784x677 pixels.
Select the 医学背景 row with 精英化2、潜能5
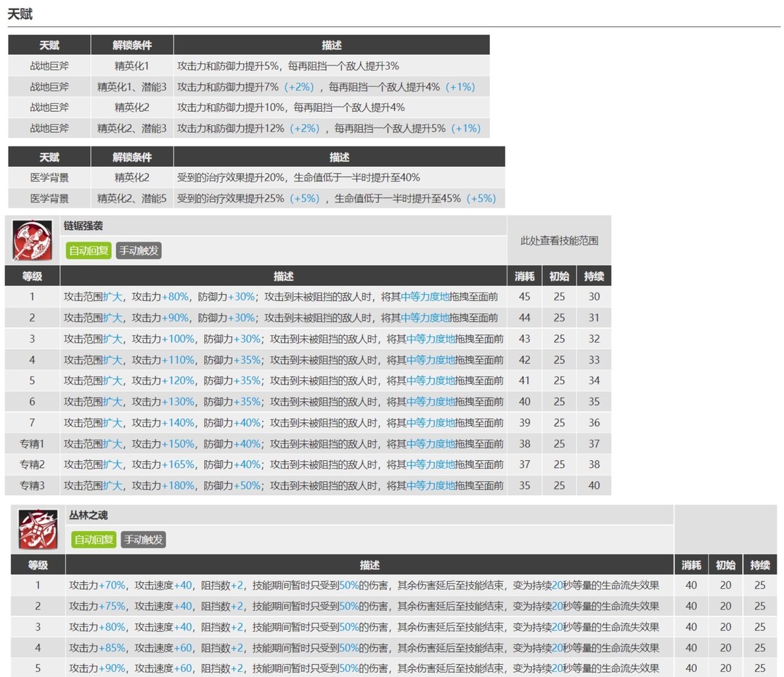point(49,198)
